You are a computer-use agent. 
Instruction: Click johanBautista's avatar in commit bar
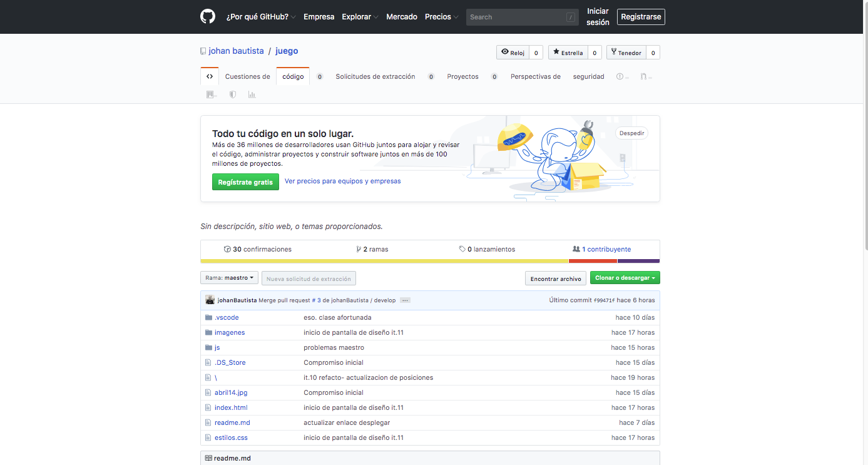tap(210, 300)
